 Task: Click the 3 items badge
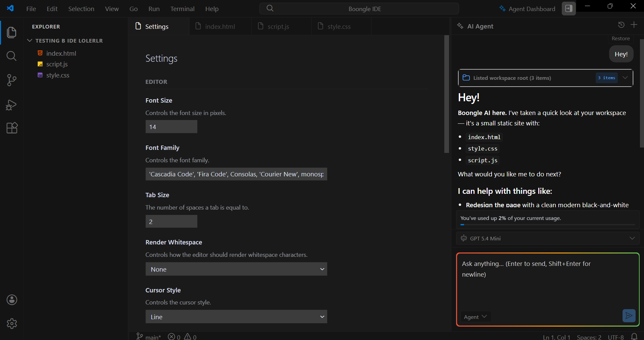[x=607, y=78]
